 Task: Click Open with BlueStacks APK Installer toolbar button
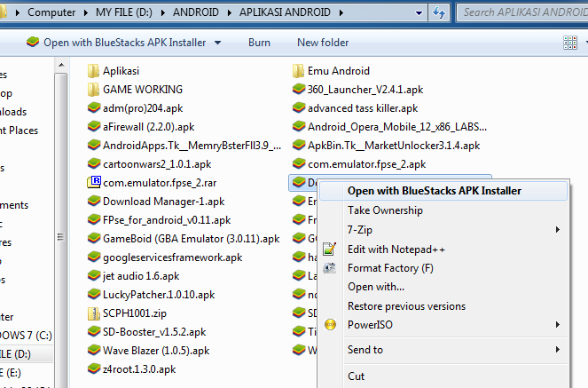[124, 43]
